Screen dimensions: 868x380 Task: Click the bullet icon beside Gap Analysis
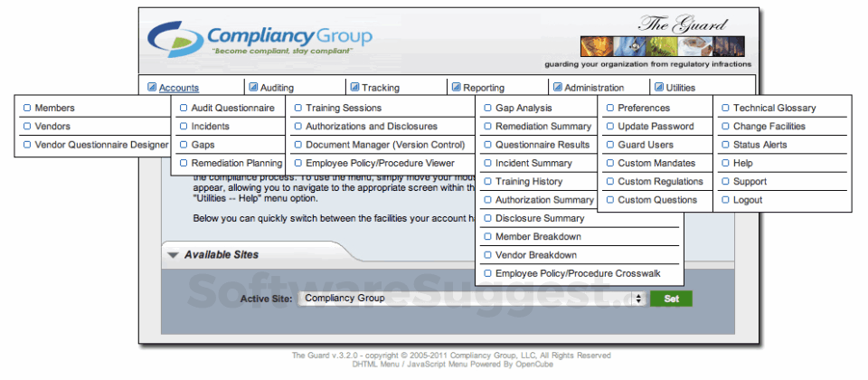(x=487, y=108)
